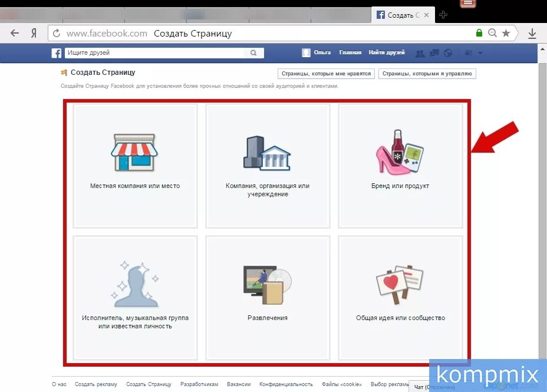Close the Создать Facebook tab

(426, 15)
